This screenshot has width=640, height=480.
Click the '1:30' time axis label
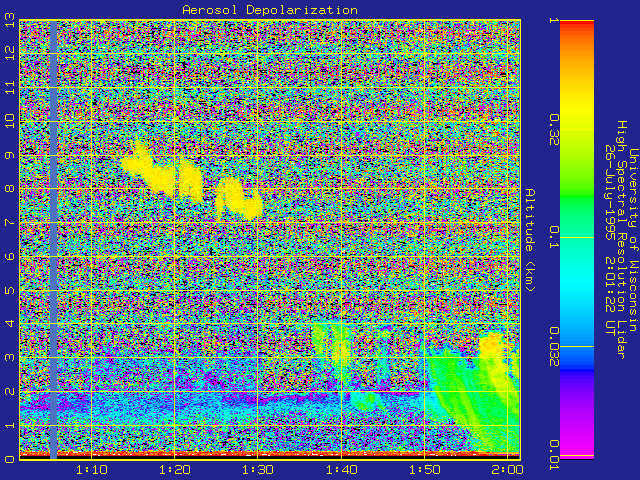click(258, 470)
